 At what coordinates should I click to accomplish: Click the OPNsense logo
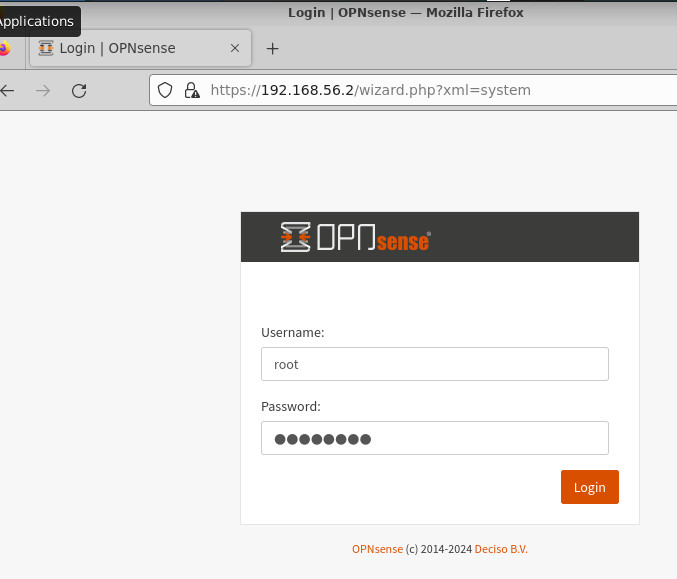pos(355,237)
